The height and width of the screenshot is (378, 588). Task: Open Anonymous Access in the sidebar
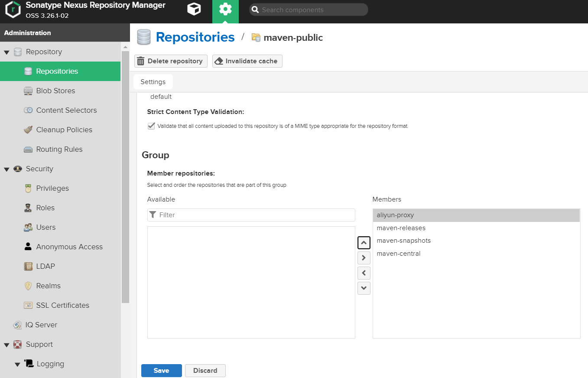coord(60,247)
